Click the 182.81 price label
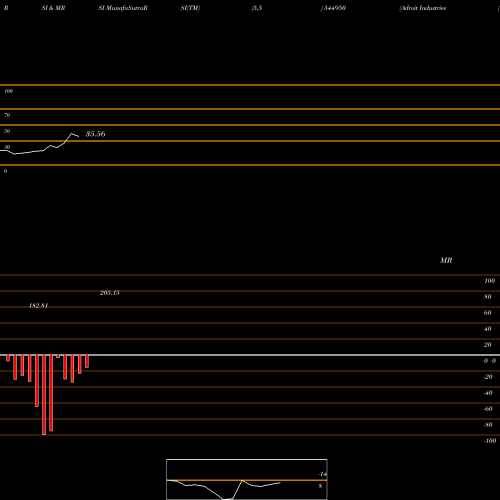Viewport: 500px width, 500px height. click(x=39, y=306)
